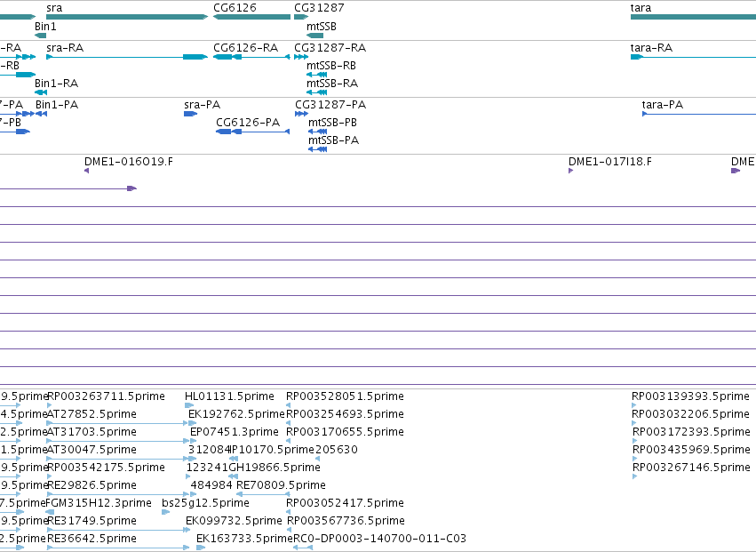
Task: Select EST FGM315H12.3prime
Action: [x=99, y=503]
